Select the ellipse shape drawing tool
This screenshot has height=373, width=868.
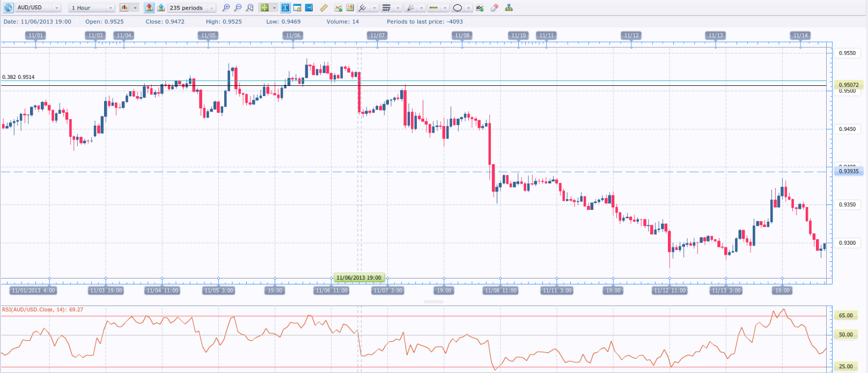(457, 8)
